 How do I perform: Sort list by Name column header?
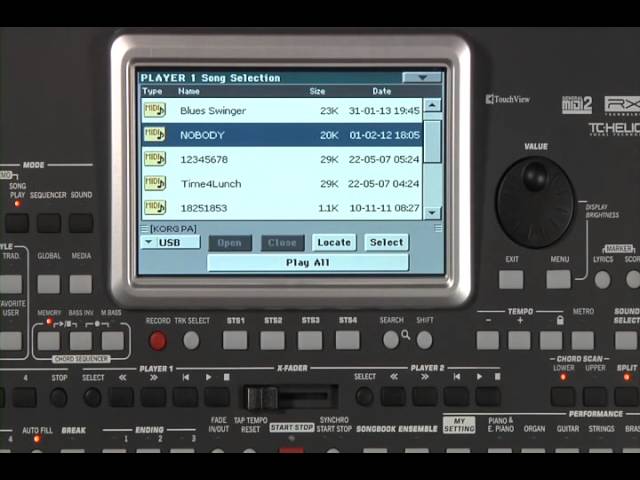(189, 91)
